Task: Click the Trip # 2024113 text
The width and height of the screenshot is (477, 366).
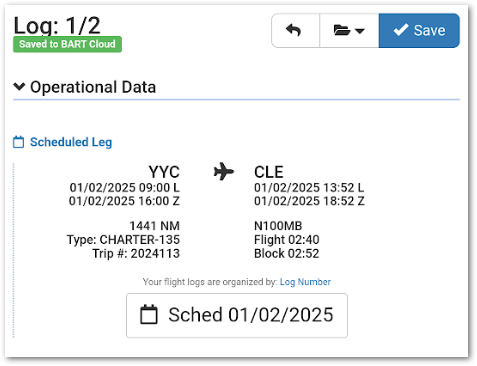Action: pos(136,254)
